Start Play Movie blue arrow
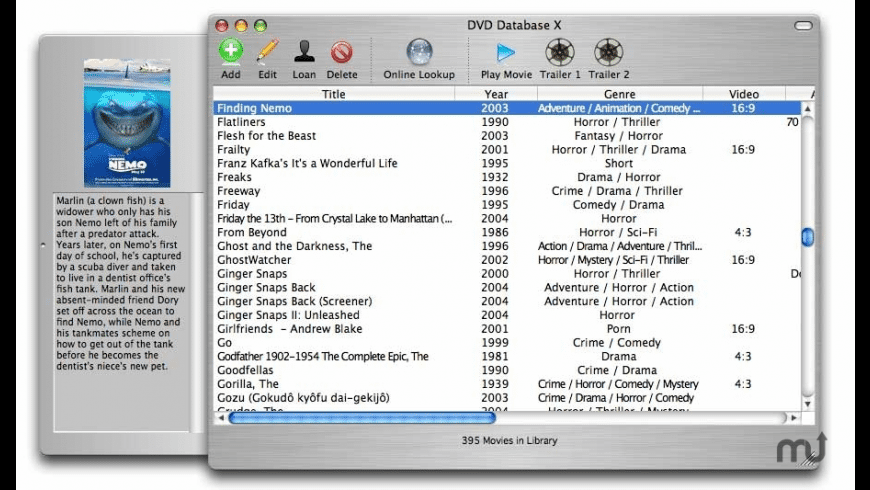This screenshot has width=870, height=490. (505, 52)
